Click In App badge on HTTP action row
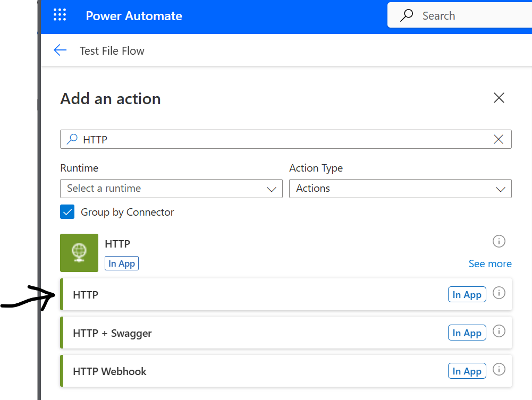Viewport: 532px width, 400px height. [467, 295]
